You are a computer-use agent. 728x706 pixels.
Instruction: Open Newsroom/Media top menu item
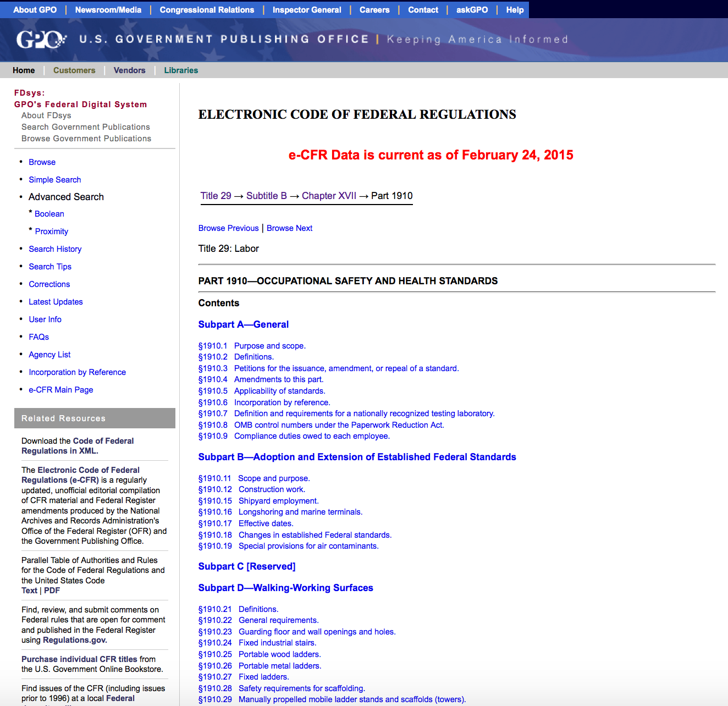pos(108,10)
